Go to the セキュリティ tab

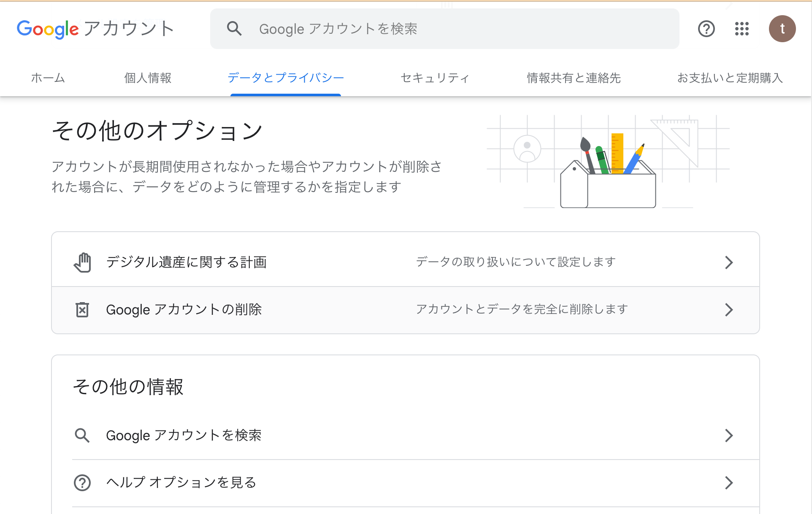point(435,78)
